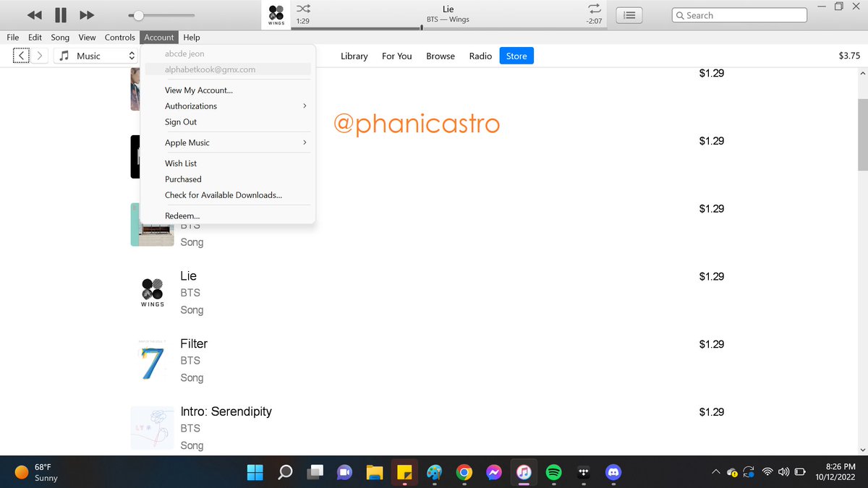Choose Sign Out from Account menu
868x488 pixels.
pos(228,122)
